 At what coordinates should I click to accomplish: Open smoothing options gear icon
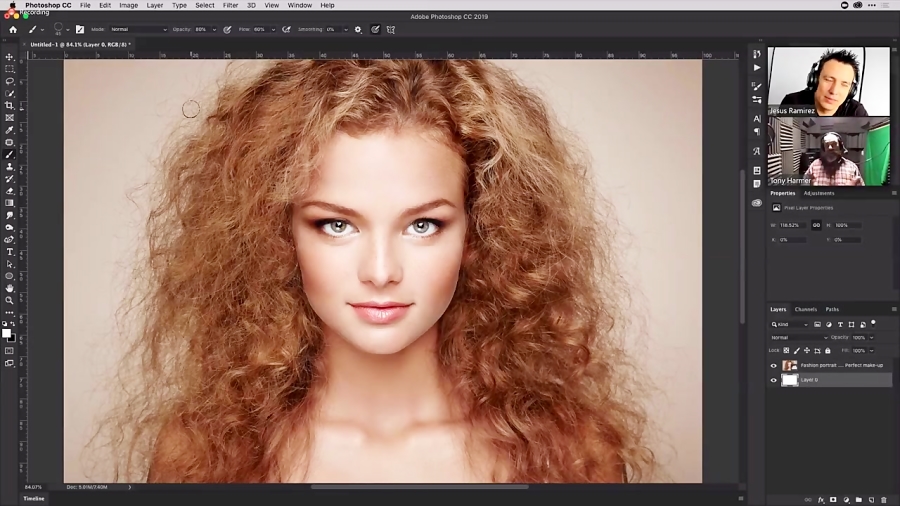358,29
